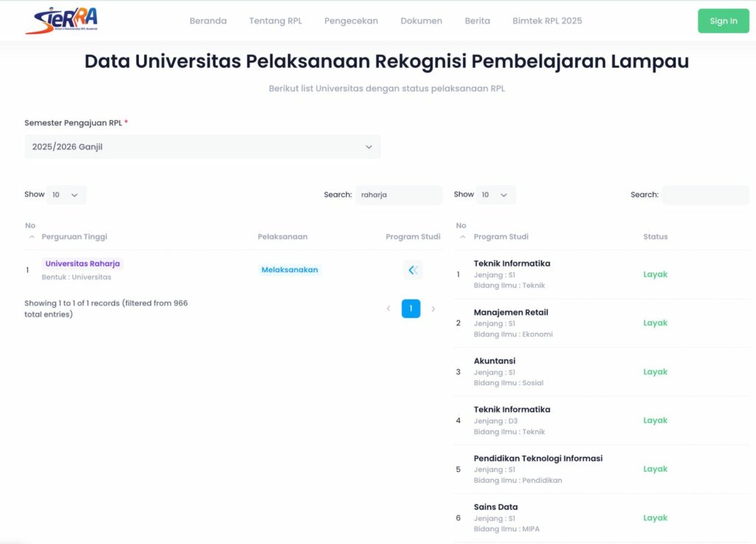Go to previous page arrow
The height and width of the screenshot is (544, 756).
[x=388, y=309]
